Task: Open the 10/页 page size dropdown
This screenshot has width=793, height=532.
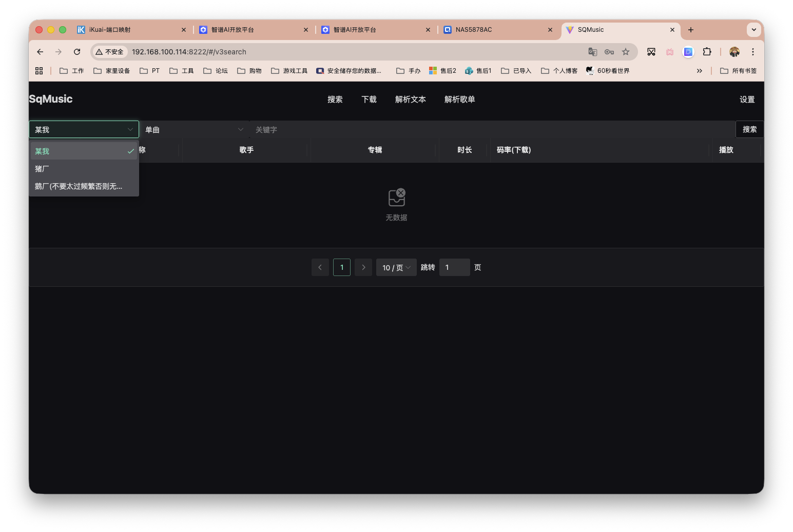Action: [396, 267]
